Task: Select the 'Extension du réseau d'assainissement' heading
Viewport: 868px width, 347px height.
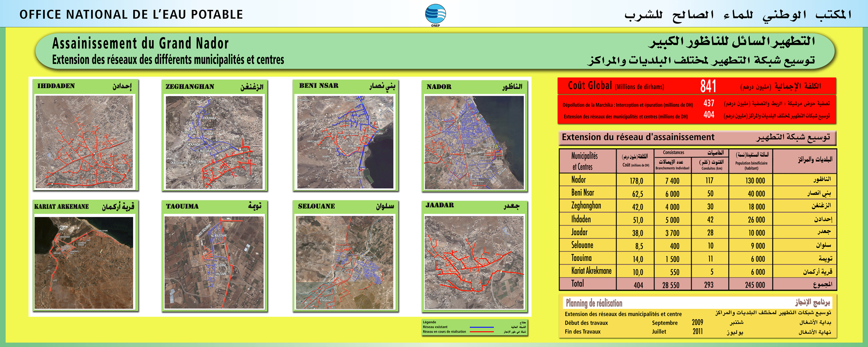Action: pos(638,137)
